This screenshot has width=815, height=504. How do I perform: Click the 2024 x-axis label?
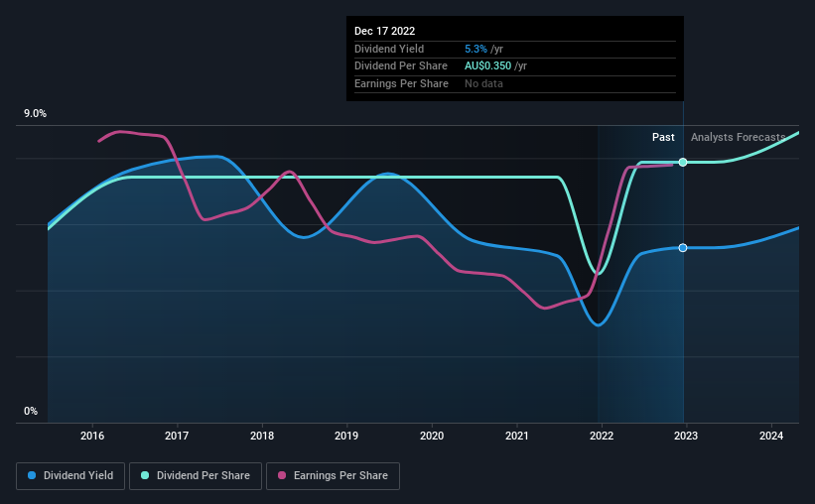(x=771, y=436)
